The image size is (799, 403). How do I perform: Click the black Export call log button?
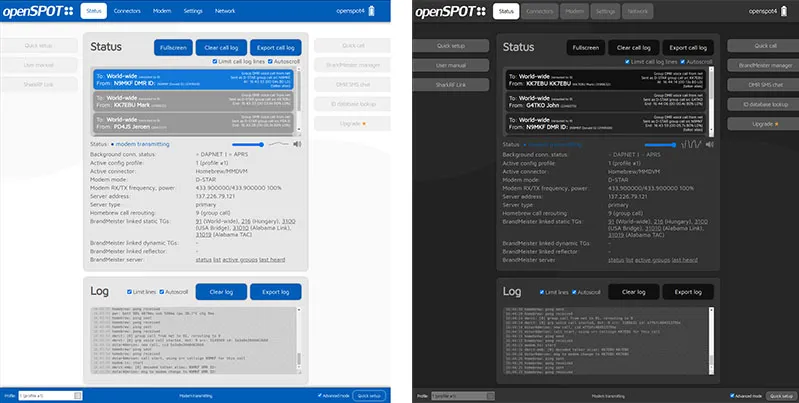688,47
